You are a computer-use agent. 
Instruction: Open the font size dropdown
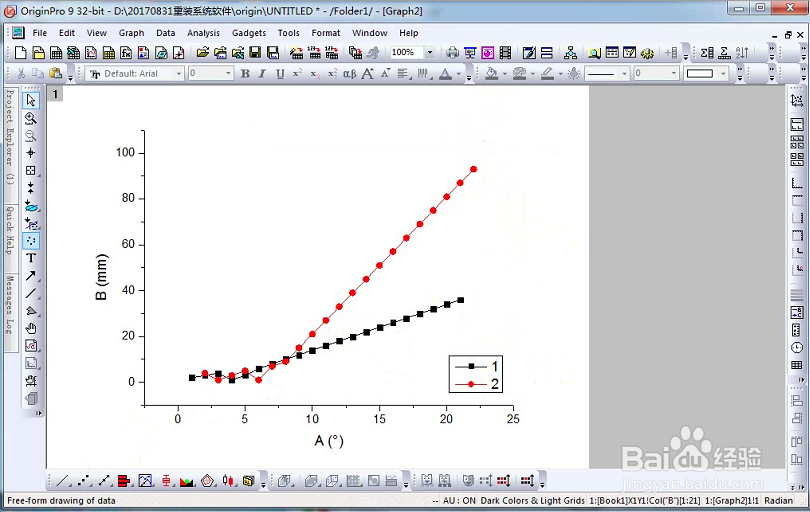[x=228, y=74]
